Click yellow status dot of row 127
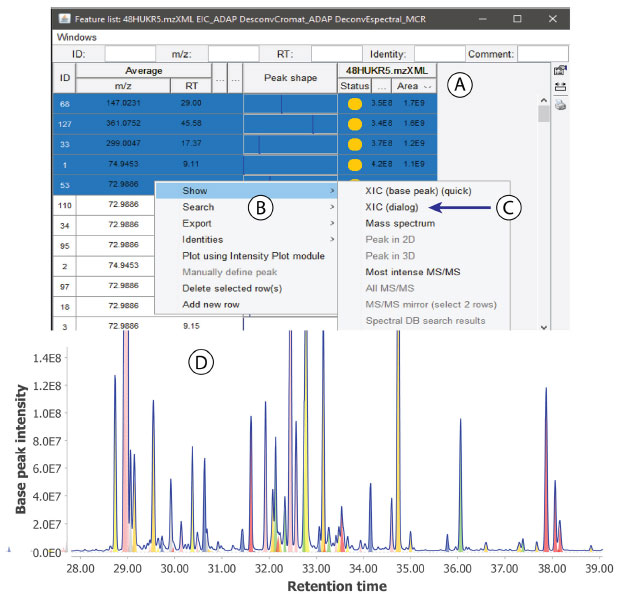 coord(354,124)
